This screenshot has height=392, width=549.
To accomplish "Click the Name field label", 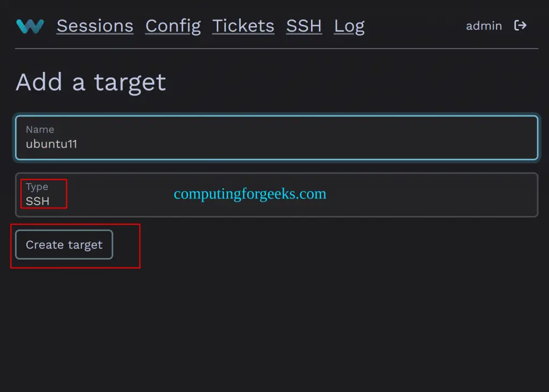I will (x=40, y=129).
